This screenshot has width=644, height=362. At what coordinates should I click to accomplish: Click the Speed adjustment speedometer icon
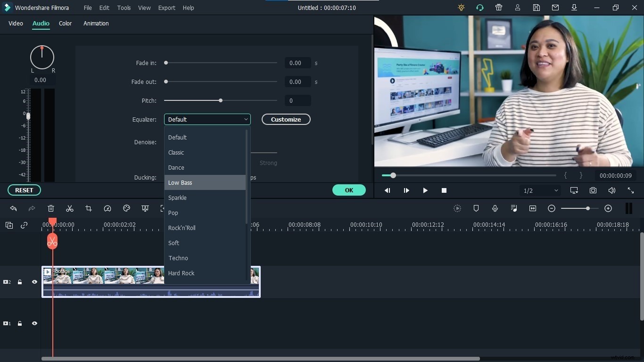107,209
